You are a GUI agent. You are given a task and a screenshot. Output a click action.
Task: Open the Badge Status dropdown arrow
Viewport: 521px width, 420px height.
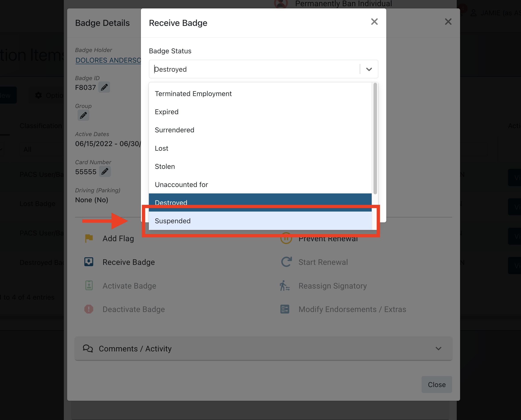tap(369, 69)
